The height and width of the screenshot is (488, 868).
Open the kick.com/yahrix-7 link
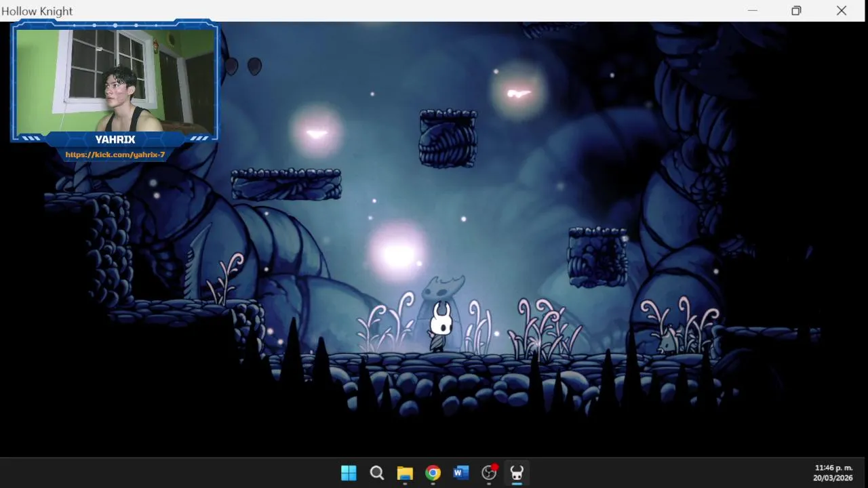pyautogui.click(x=115, y=155)
